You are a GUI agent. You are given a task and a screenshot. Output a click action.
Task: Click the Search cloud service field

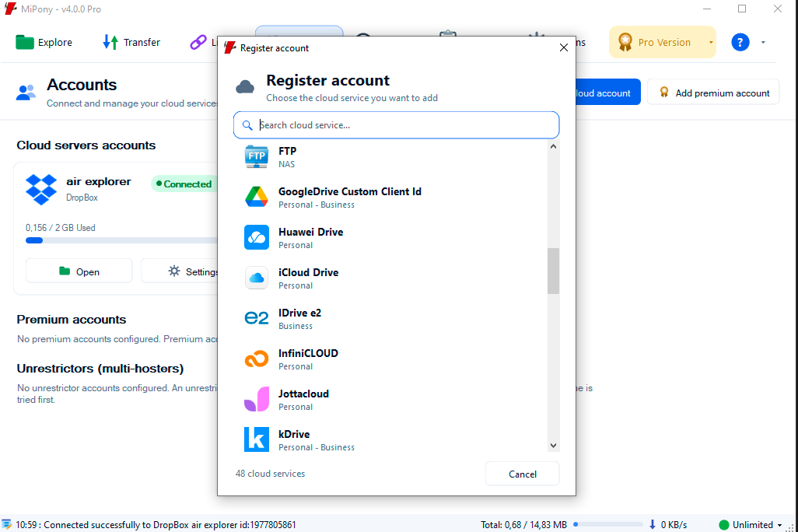pyautogui.click(x=396, y=125)
